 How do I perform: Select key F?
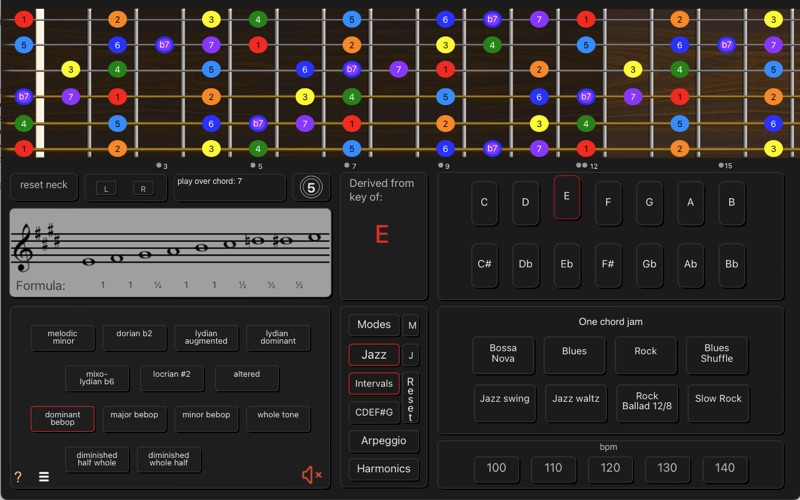608,203
